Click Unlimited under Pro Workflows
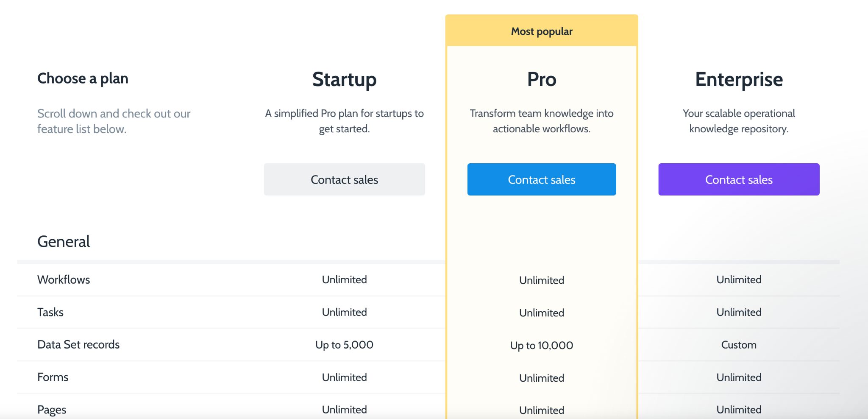This screenshot has width=868, height=419. tap(541, 280)
